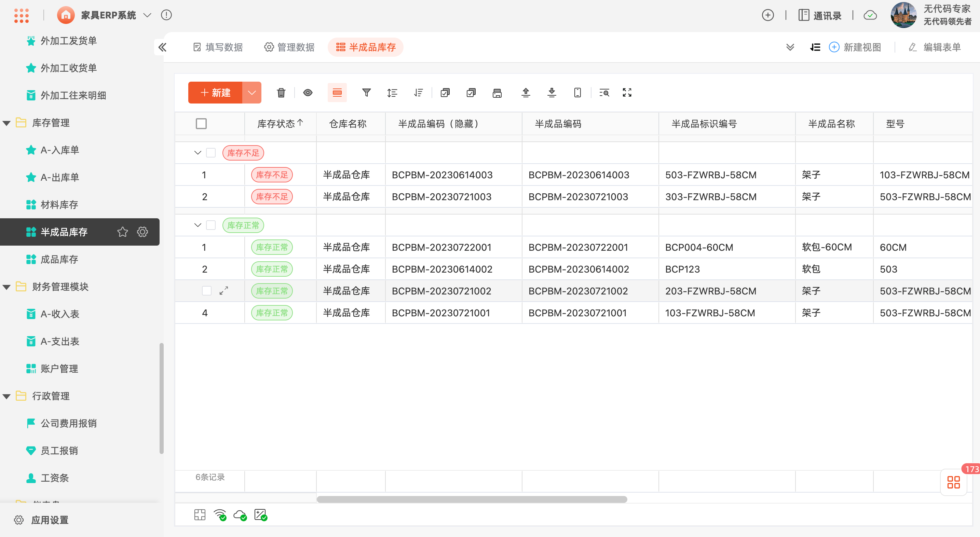
Task: Toggle the eye visibility icon
Action: [x=308, y=93]
